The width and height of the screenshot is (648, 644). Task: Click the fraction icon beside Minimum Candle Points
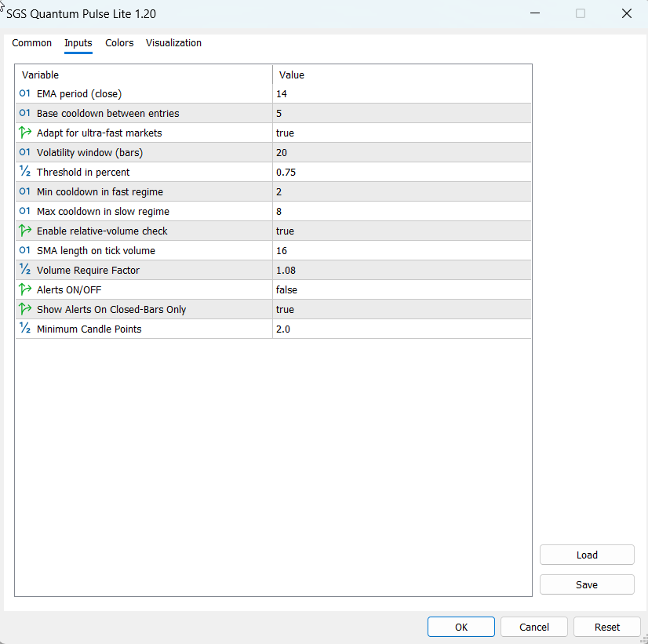pyautogui.click(x=25, y=329)
